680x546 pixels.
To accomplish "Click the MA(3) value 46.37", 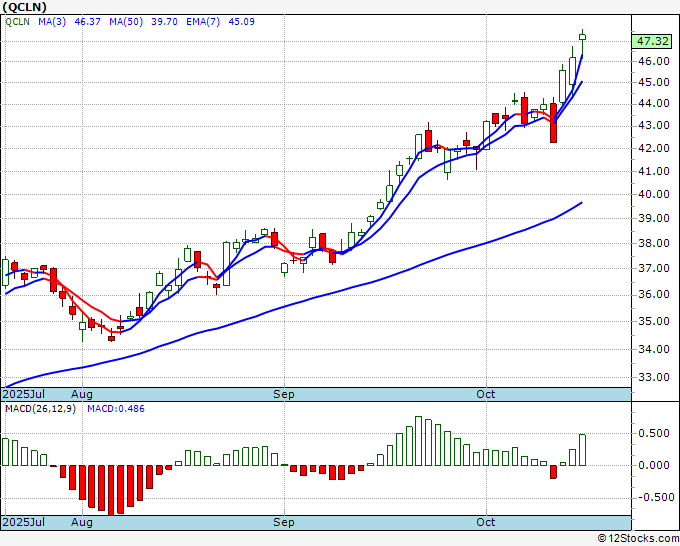I will [x=88, y=22].
